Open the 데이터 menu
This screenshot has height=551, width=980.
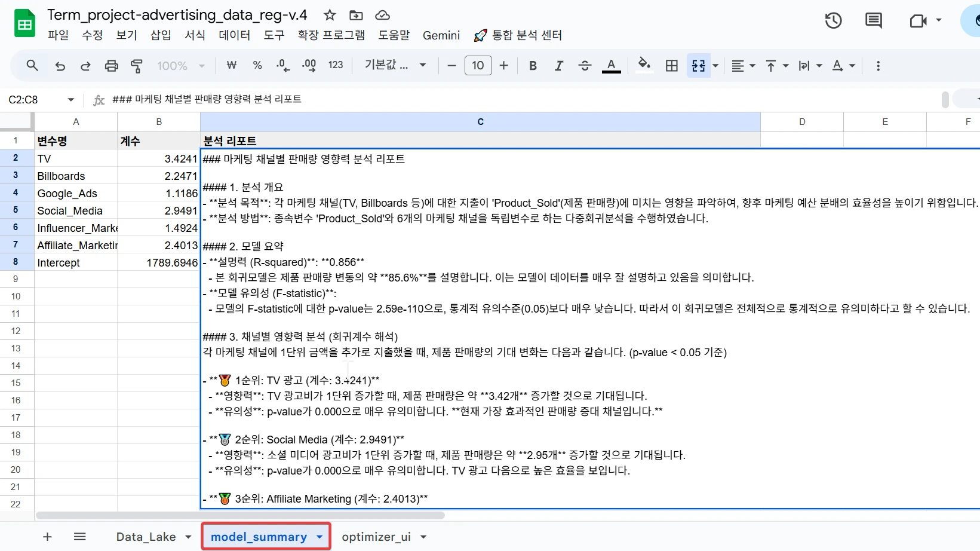234,35
